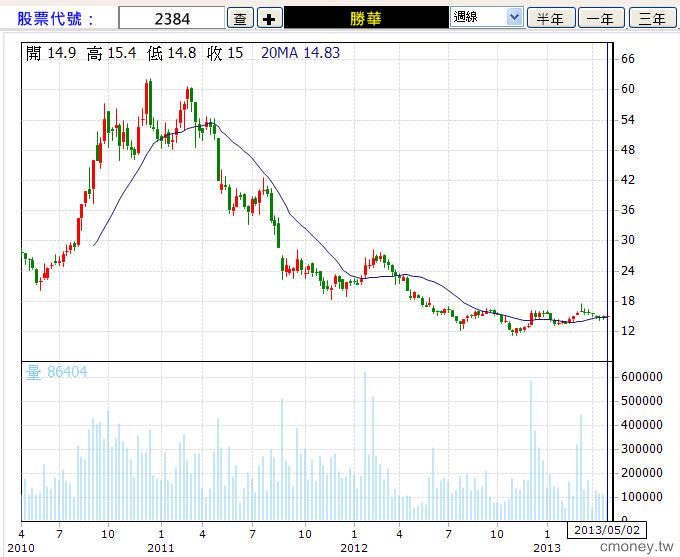
Task: Select the 三年 range button
Action: (x=652, y=19)
